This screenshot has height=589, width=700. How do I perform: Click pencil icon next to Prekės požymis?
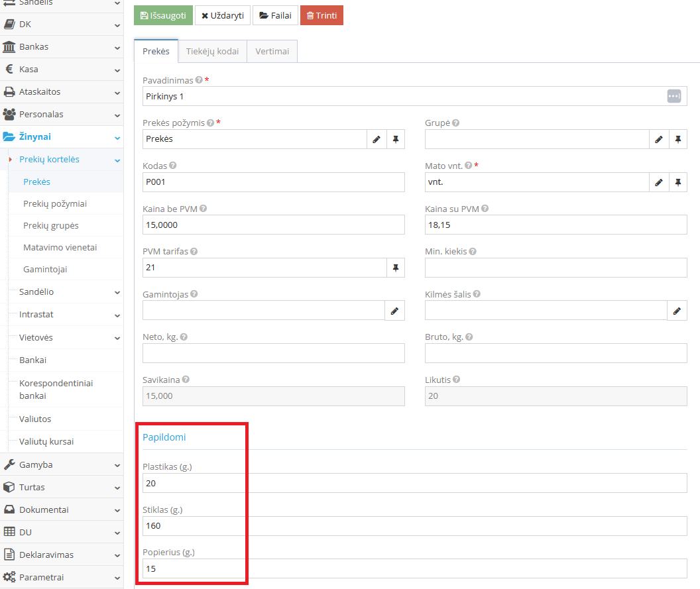pos(376,139)
